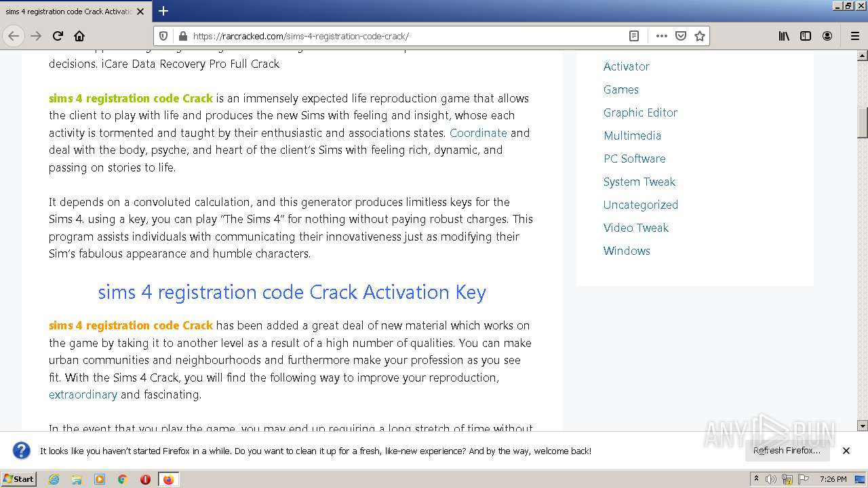Open a new browser tab
868x488 pixels.
coord(163,11)
